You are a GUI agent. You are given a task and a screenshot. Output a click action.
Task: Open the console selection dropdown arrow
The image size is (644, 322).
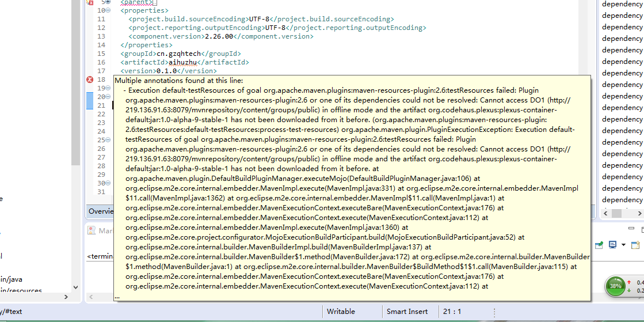[623, 245]
